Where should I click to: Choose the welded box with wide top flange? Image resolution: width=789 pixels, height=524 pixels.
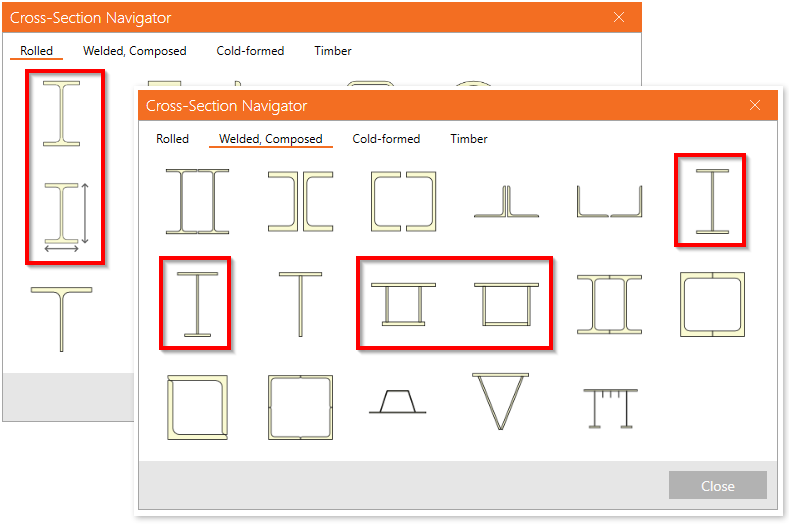pyautogui.click(x=506, y=304)
